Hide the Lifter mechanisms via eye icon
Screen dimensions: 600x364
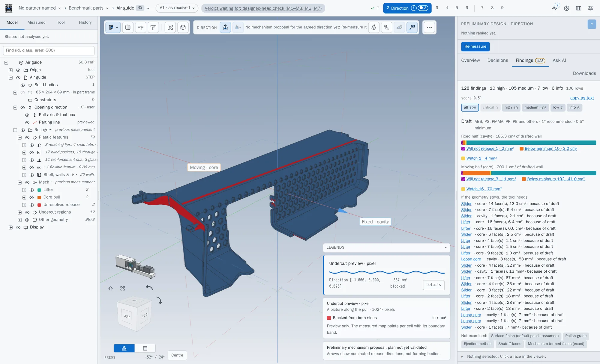31,190
